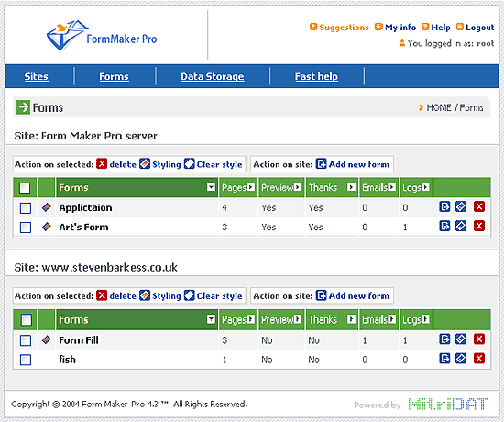Click the Help link text in the header
The width and height of the screenshot is (504, 422).
(x=441, y=28)
